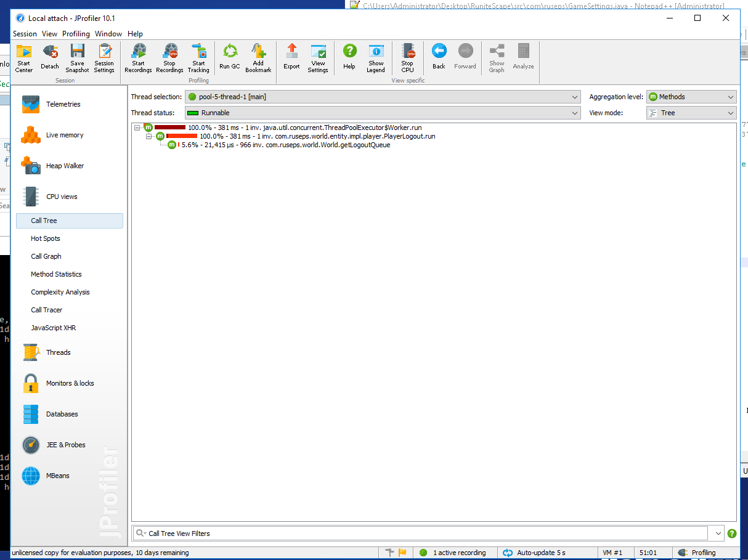Open Thread selection dropdown

(x=383, y=97)
